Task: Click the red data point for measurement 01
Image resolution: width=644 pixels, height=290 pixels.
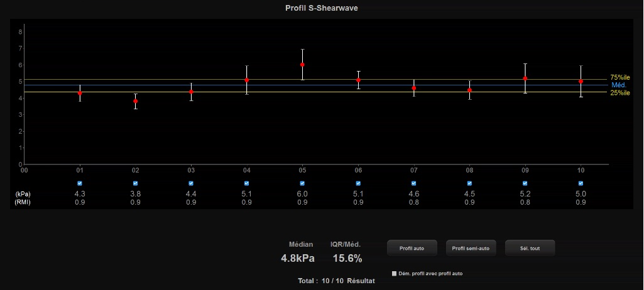Action: (x=80, y=93)
